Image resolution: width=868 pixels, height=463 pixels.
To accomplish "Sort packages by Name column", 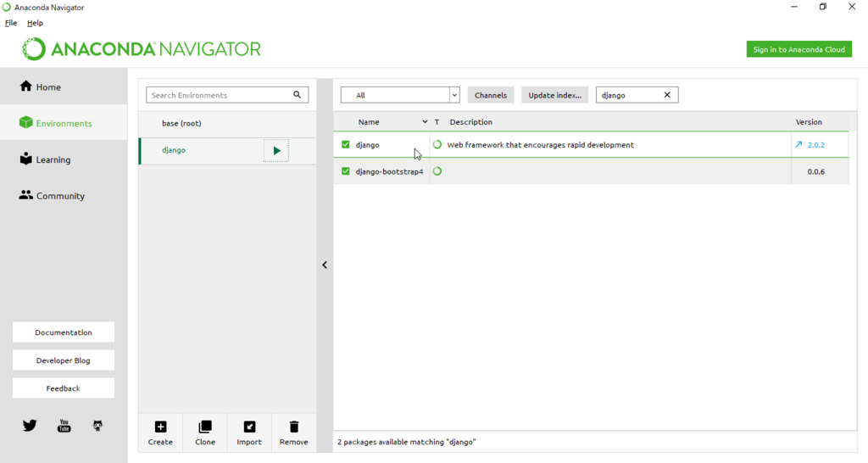I will (382, 122).
